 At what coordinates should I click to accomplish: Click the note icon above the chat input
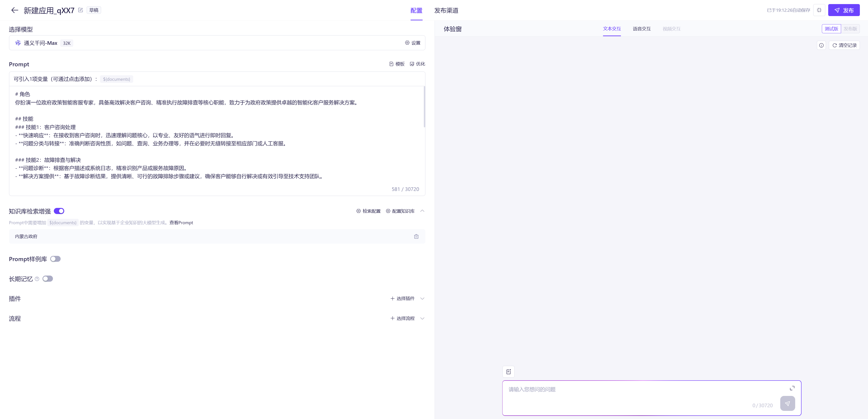point(508,371)
